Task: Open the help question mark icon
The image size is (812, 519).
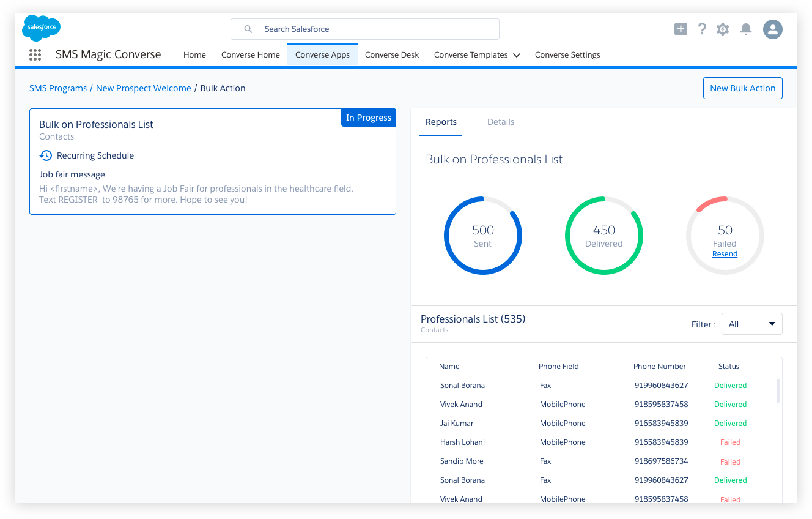Action: click(x=702, y=29)
